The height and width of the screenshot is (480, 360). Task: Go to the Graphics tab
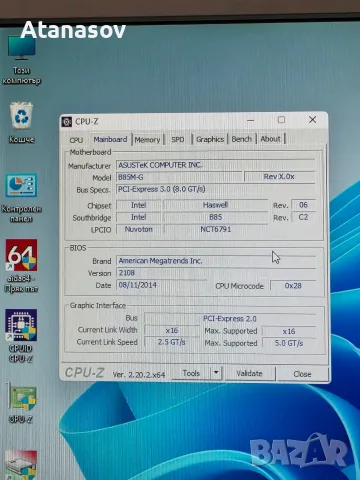210,139
